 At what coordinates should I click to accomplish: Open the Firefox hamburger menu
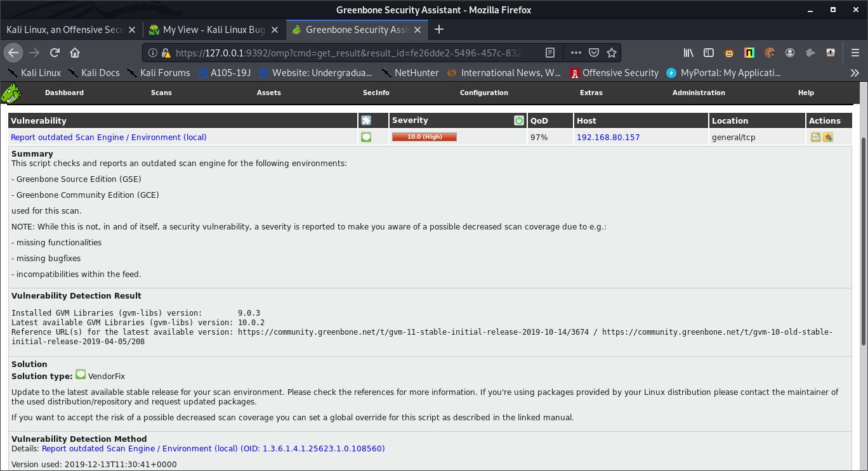coord(855,53)
